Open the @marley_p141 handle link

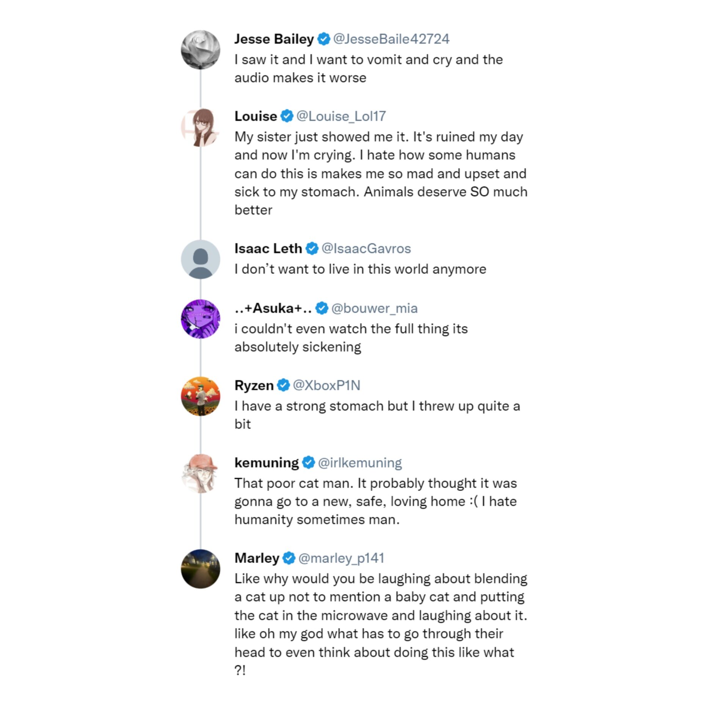(342, 559)
